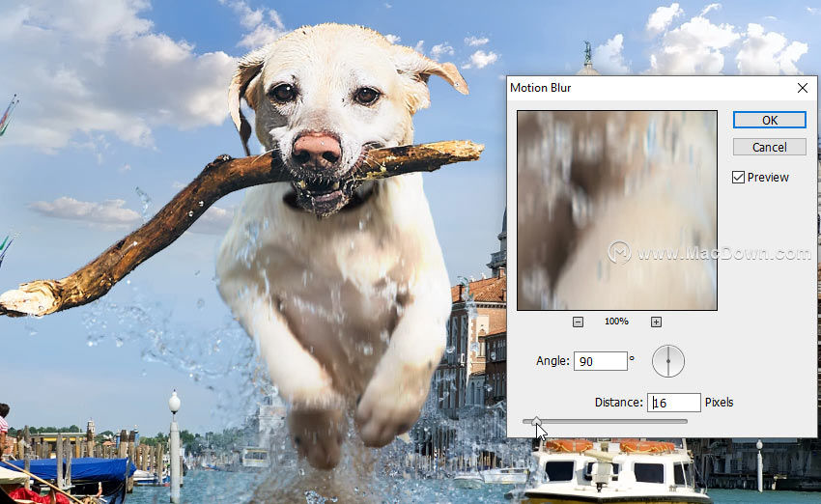Click the 100% zoom level text
Viewport: 821px width, 504px height.
[x=616, y=322]
